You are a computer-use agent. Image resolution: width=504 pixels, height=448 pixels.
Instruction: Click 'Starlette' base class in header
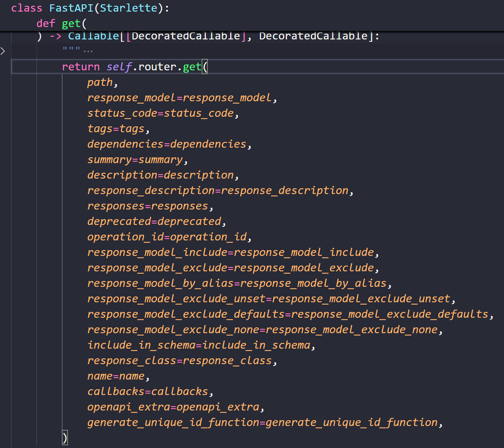click(x=129, y=8)
